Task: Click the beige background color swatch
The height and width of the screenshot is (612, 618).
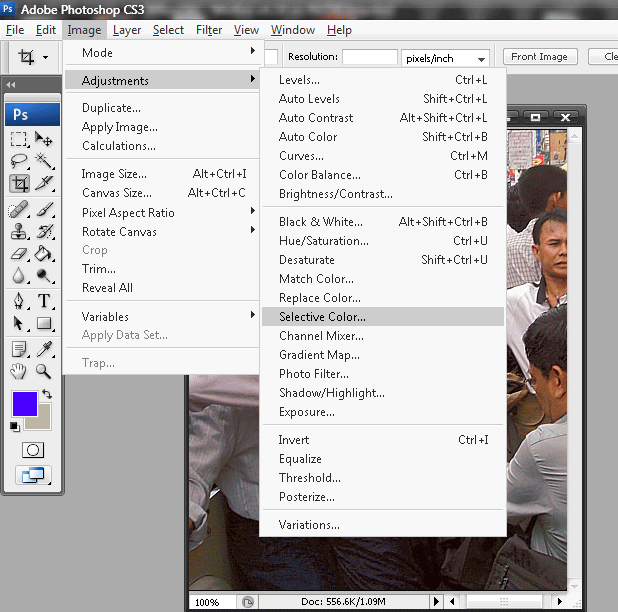Action: pos(44,422)
